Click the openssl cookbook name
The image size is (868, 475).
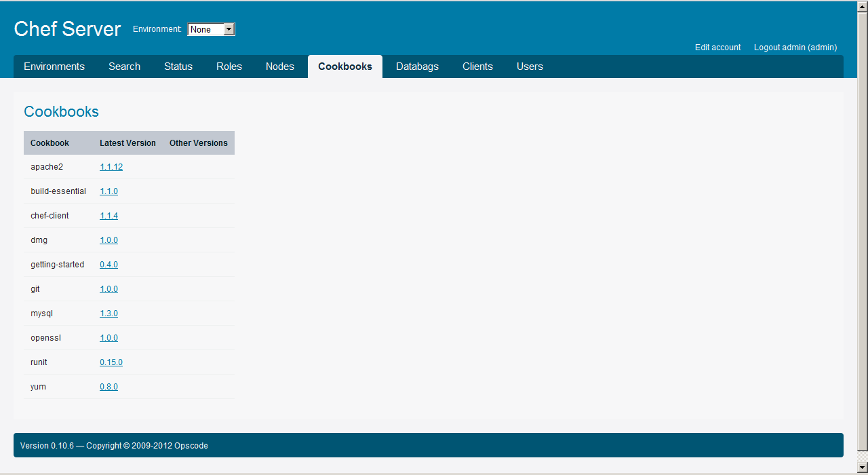click(45, 338)
